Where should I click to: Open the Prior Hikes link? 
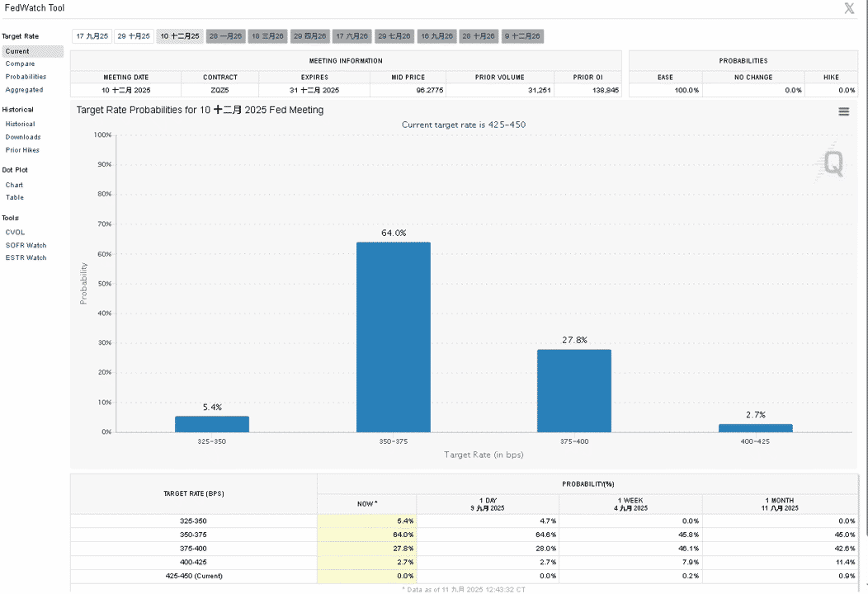tap(22, 150)
